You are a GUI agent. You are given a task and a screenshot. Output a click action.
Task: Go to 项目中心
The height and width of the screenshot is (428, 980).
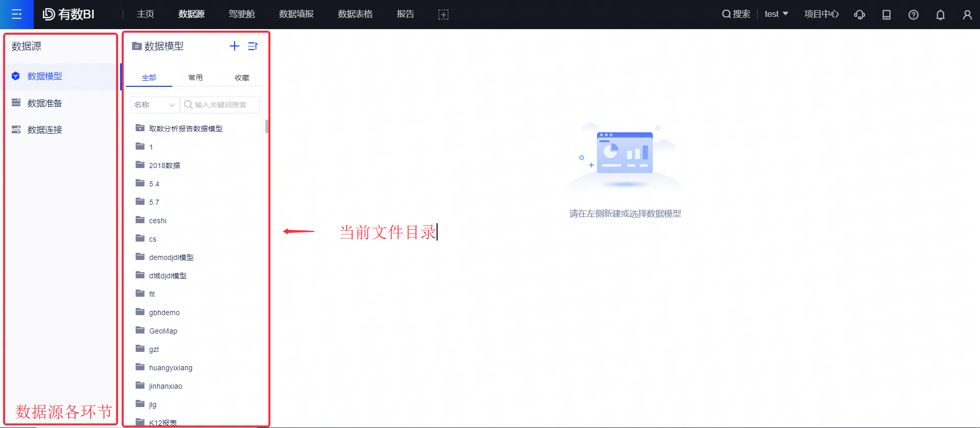pyautogui.click(x=821, y=14)
